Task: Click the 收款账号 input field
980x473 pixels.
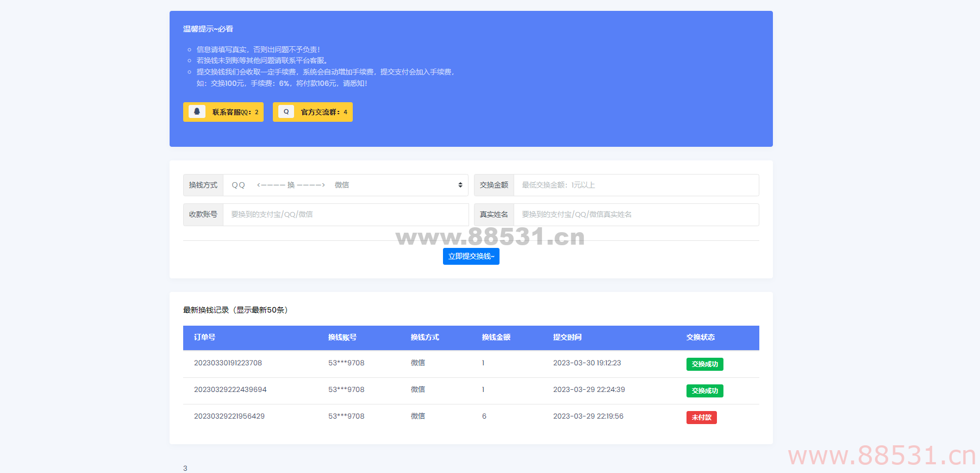Action: pos(346,214)
